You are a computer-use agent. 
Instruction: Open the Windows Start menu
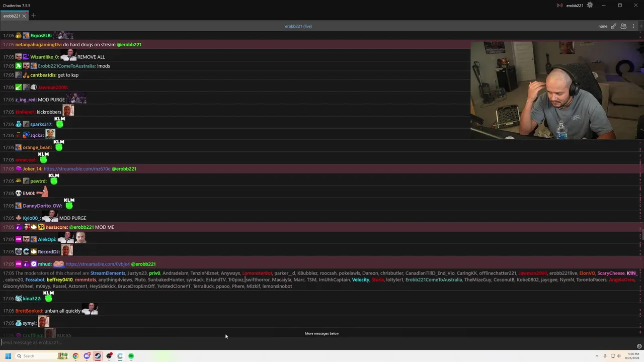8,356
